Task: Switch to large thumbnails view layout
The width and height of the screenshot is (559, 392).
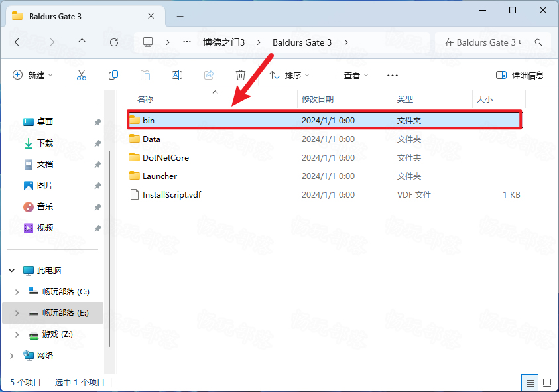Action: tap(547, 383)
